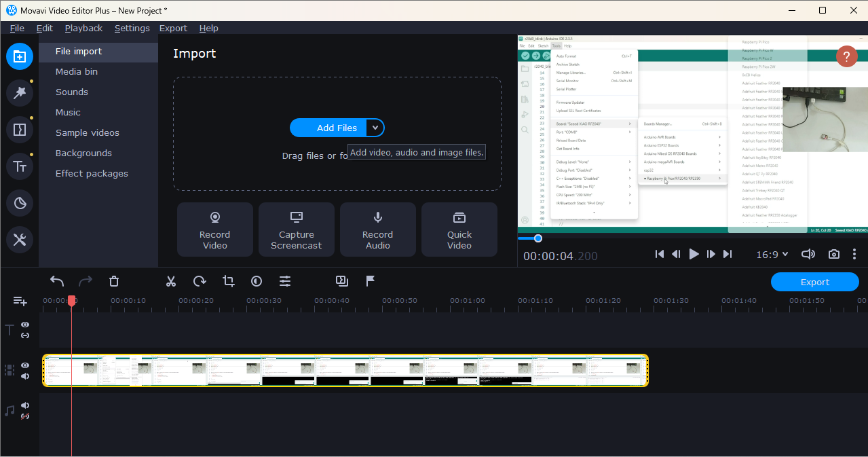Click the blue Export button

point(815,282)
